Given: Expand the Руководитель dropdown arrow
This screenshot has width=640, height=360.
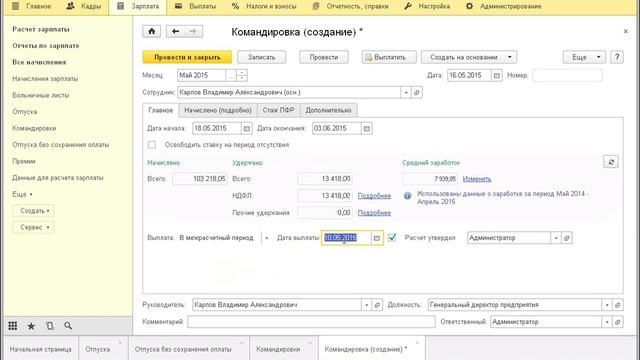Looking at the screenshot, I should [x=367, y=305].
